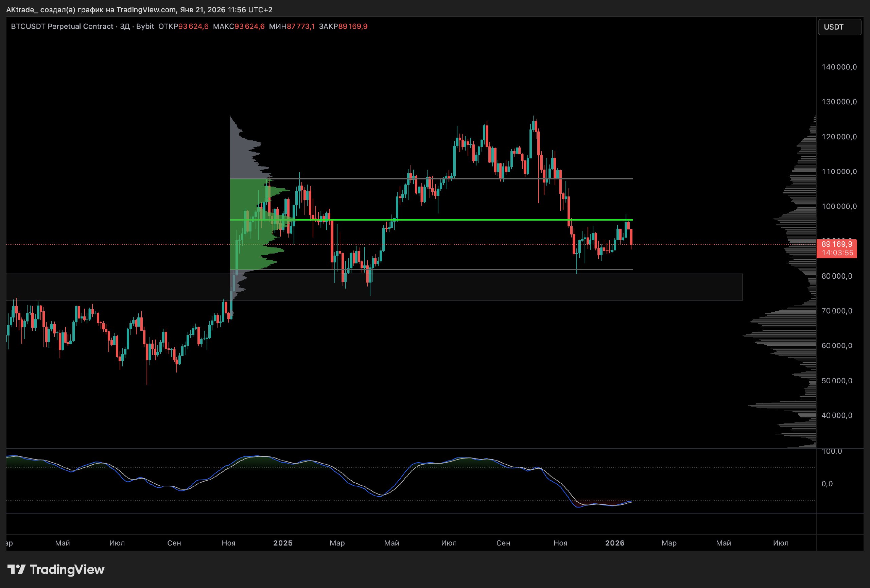
Task: Click the МИН 87 773,1 value
Action: [300, 26]
